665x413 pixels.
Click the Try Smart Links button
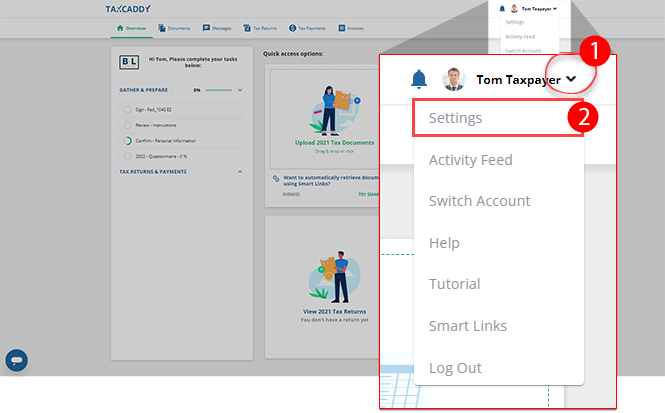(369, 194)
